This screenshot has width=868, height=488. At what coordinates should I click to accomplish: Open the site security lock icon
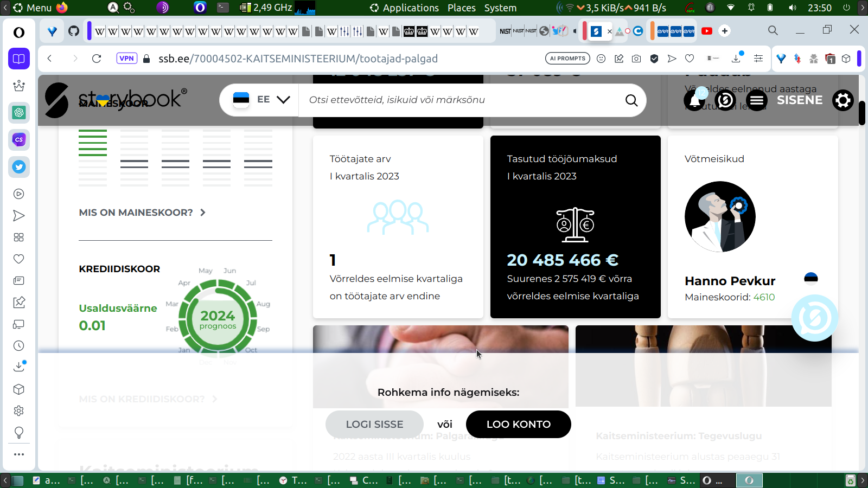click(x=146, y=59)
